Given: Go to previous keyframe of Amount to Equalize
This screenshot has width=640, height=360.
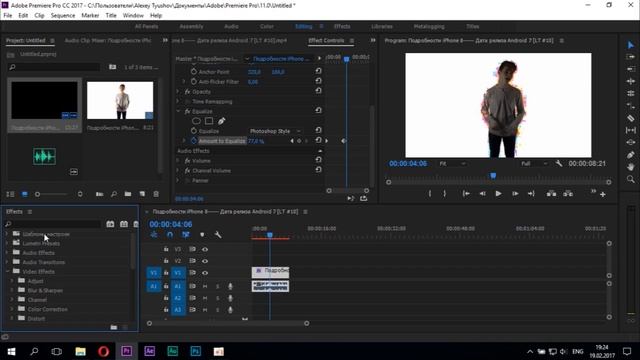Looking at the screenshot, I should 292,141.
